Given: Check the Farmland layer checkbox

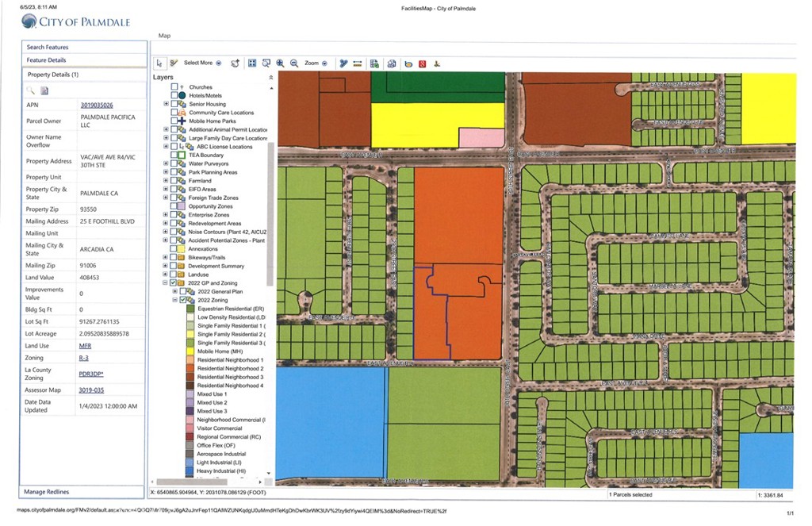Looking at the screenshot, I should pos(174,181).
